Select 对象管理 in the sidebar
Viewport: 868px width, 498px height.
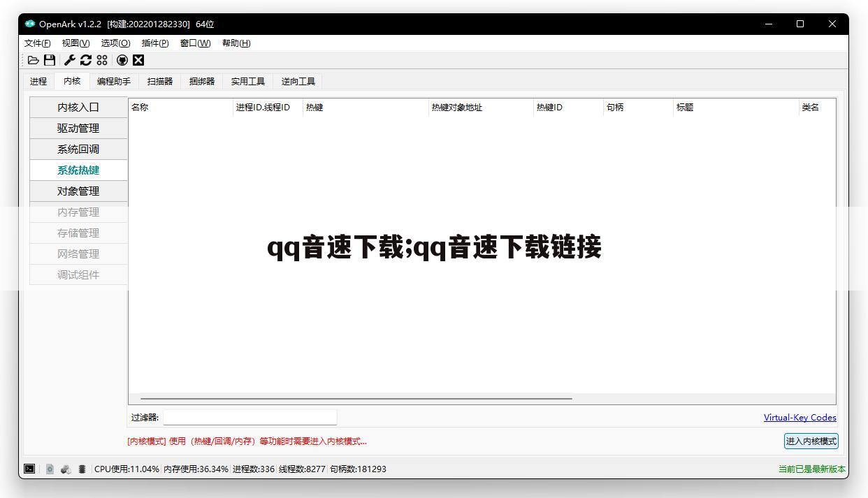[78, 191]
